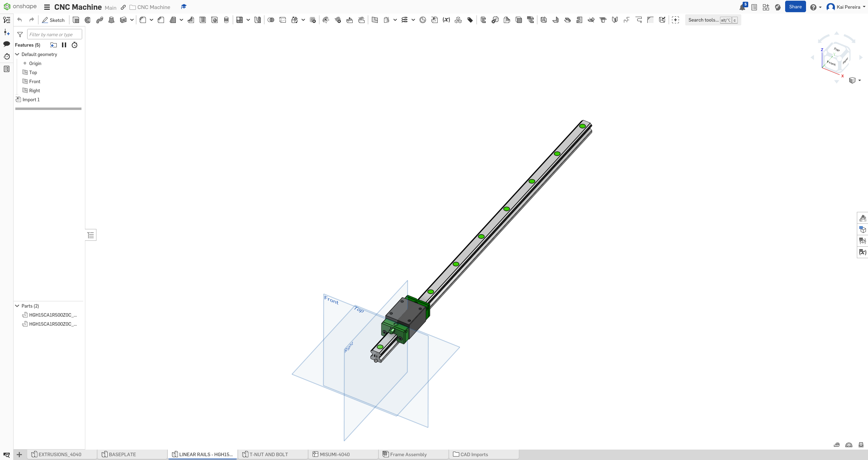Screen dimensions: 868x460
Task: Switch to the BASEPLATE tab
Action: point(122,454)
